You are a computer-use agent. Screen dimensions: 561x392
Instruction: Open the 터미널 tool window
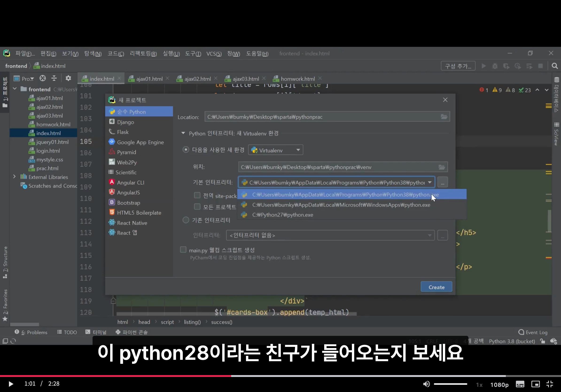coord(96,332)
